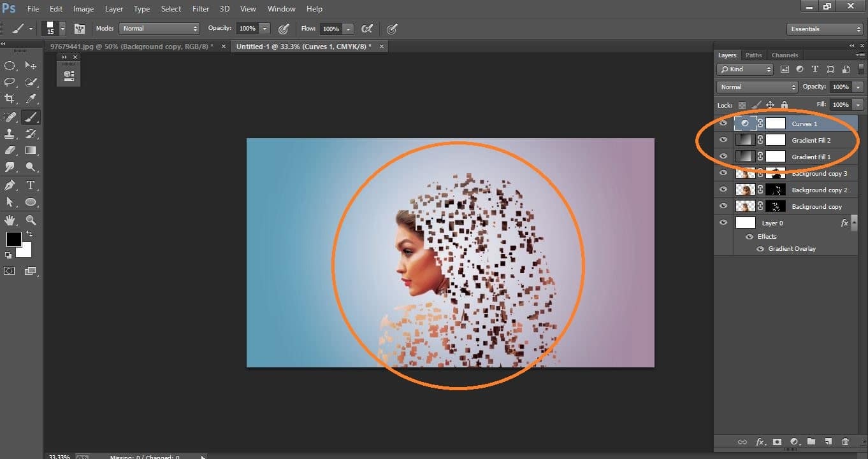
Task: Delete layer using trash icon
Action: (x=846, y=442)
